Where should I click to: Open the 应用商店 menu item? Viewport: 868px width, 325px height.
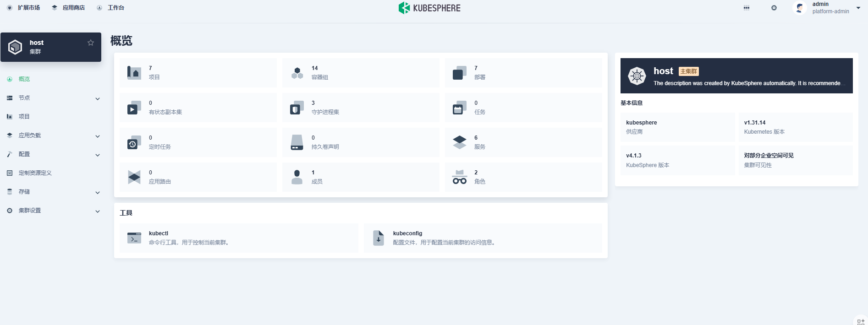(x=68, y=8)
